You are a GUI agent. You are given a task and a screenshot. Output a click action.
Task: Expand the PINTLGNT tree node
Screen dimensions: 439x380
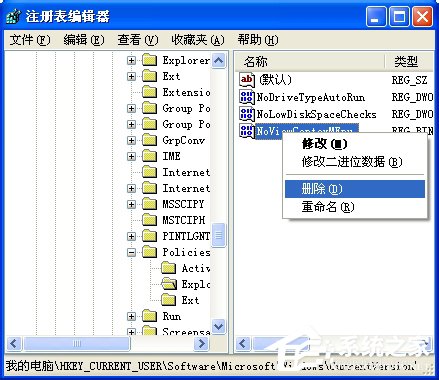click(x=132, y=236)
